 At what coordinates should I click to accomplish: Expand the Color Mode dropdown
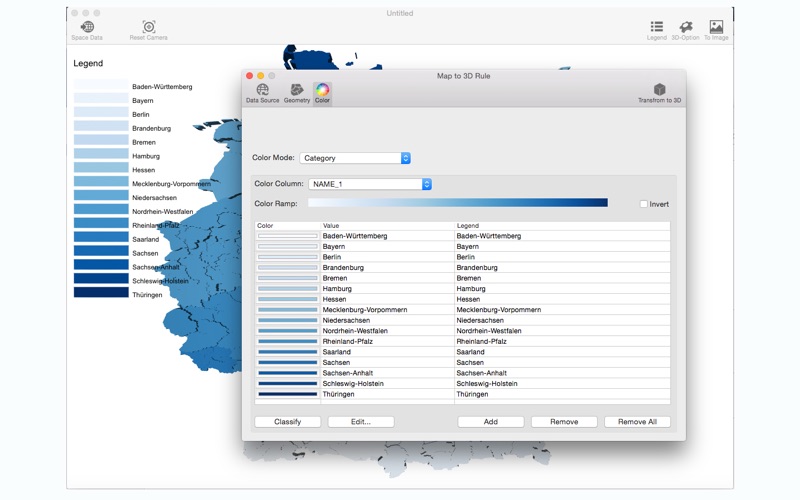[355, 158]
